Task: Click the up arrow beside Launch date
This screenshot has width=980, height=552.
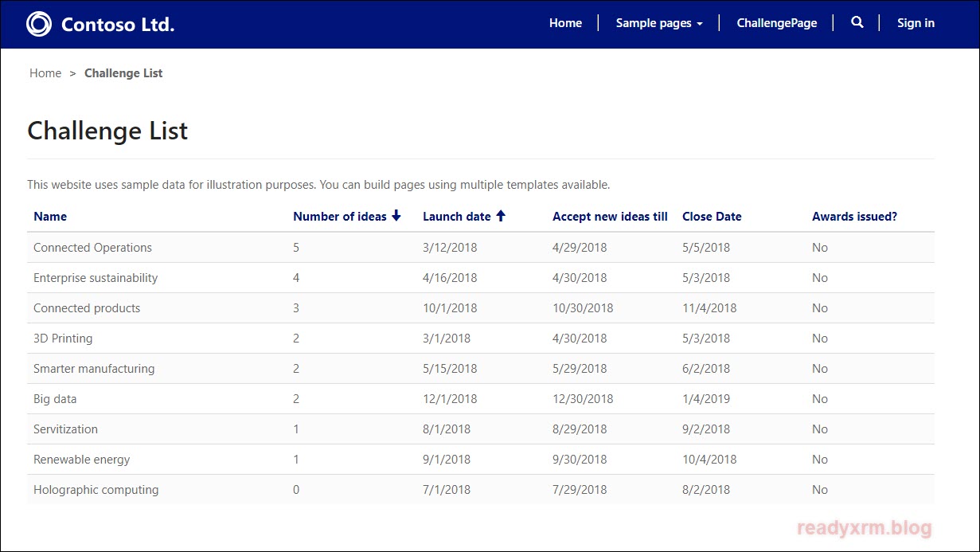Action: tap(501, 216)
